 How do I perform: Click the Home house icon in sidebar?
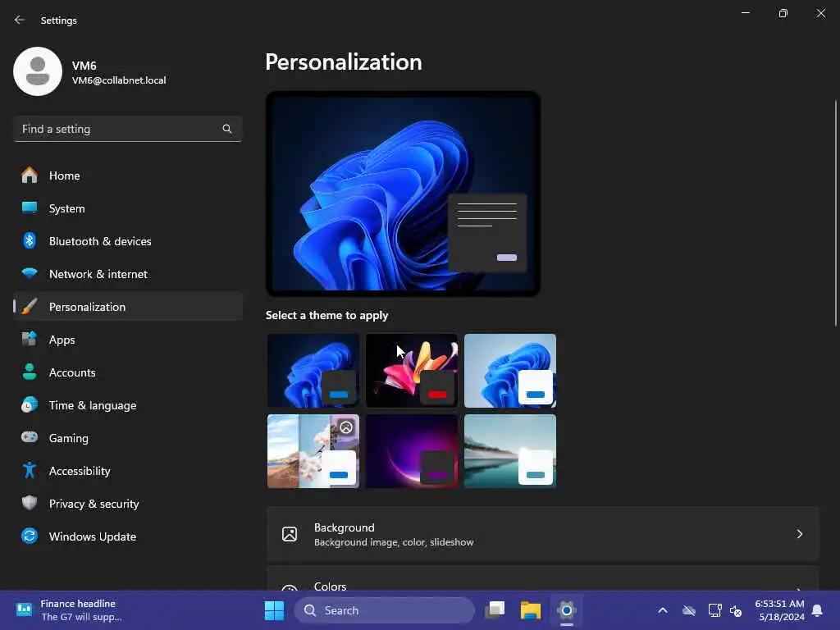(30, 176)
